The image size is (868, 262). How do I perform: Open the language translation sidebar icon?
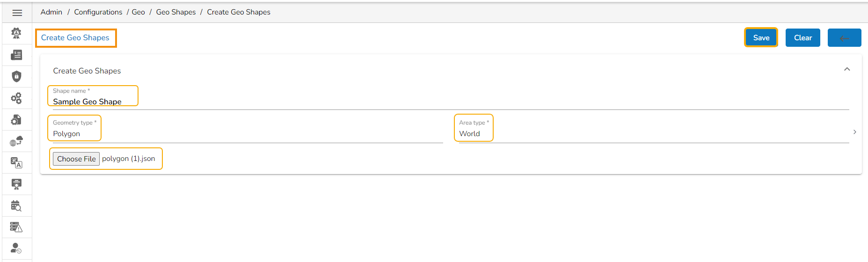(x=16, y=163)
